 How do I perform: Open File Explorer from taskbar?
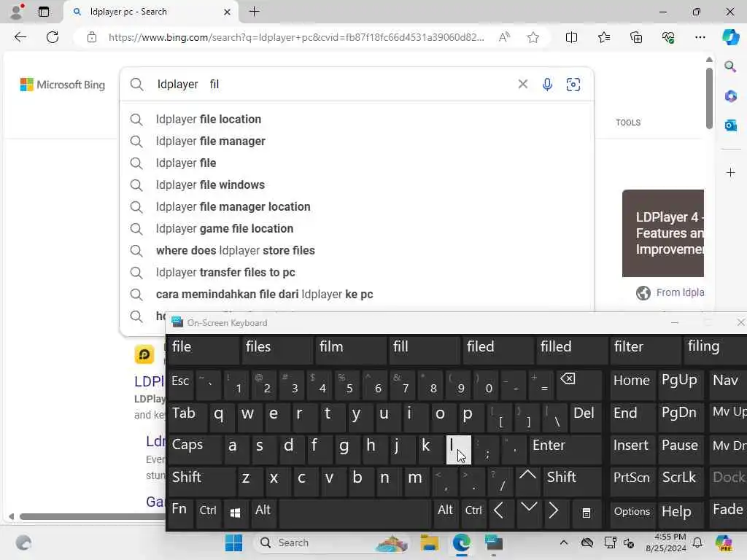(x=429, y=542)
